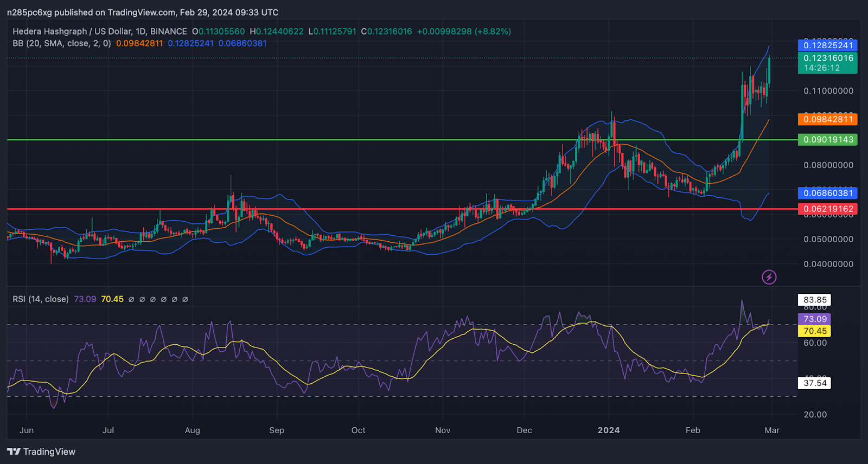The image size is (868, 464).
Task: Click the green current price label 0.12316016
Action: coord(827,63)
